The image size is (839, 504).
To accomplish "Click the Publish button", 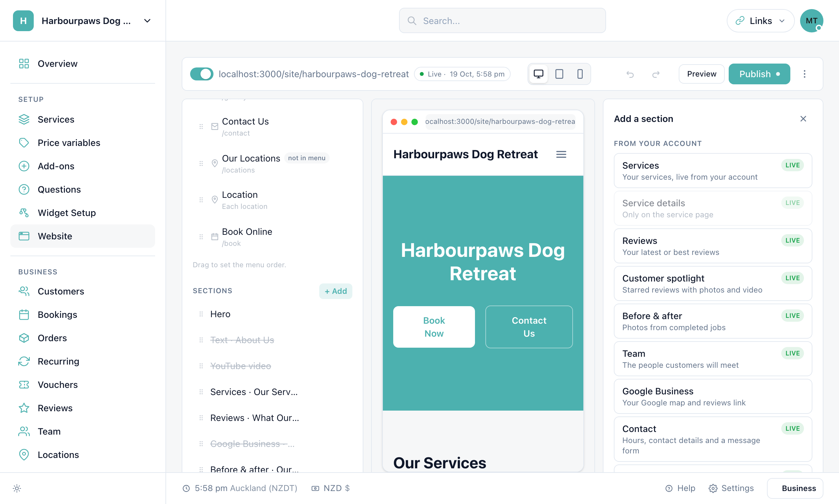I will (759, 74).
